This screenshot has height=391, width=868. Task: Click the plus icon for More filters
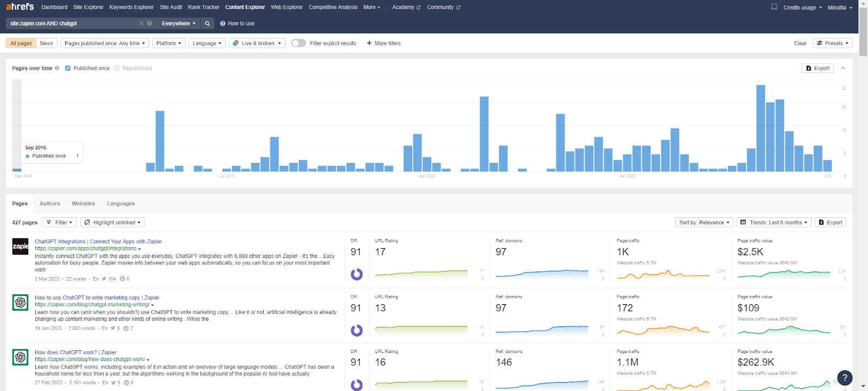(x=369, y=43)
